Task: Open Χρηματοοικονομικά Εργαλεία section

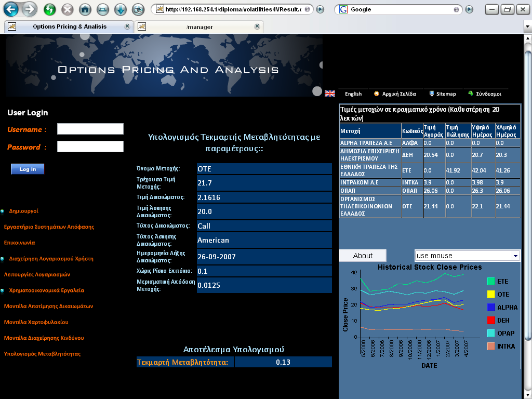Action: tap(46, 290)
